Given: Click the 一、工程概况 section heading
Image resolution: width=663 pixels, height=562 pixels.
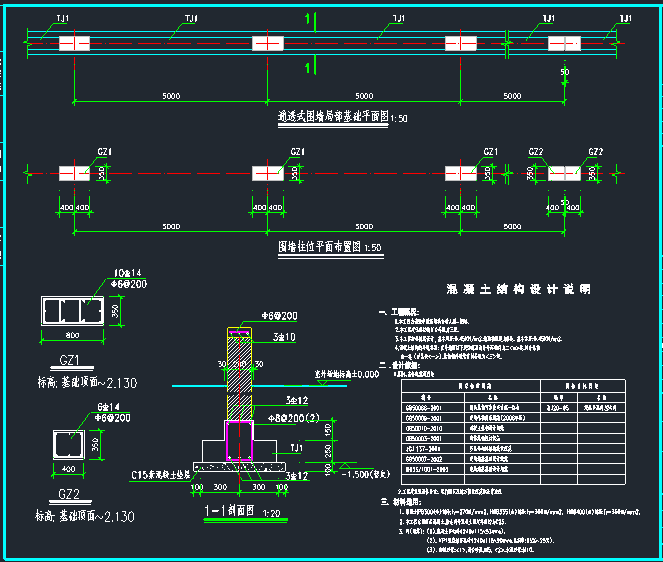Looking at the screenshot, I should click(x=399, y=312).
